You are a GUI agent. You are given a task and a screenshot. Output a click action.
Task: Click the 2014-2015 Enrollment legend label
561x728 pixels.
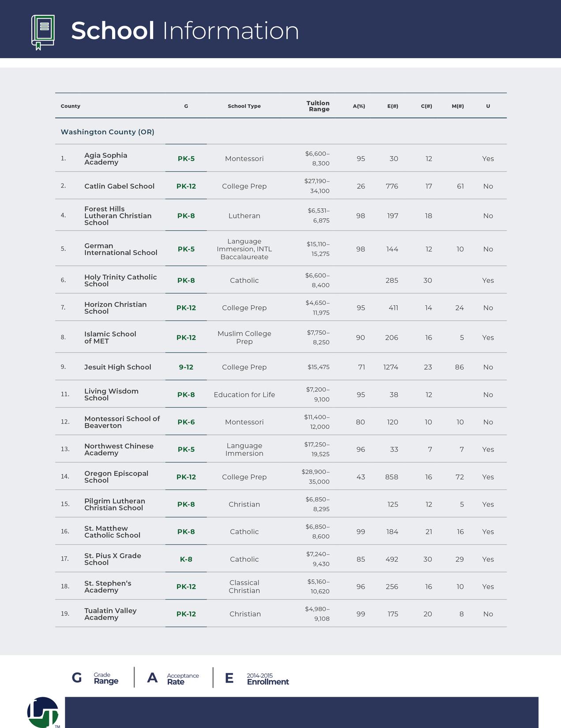click(267, 679)
